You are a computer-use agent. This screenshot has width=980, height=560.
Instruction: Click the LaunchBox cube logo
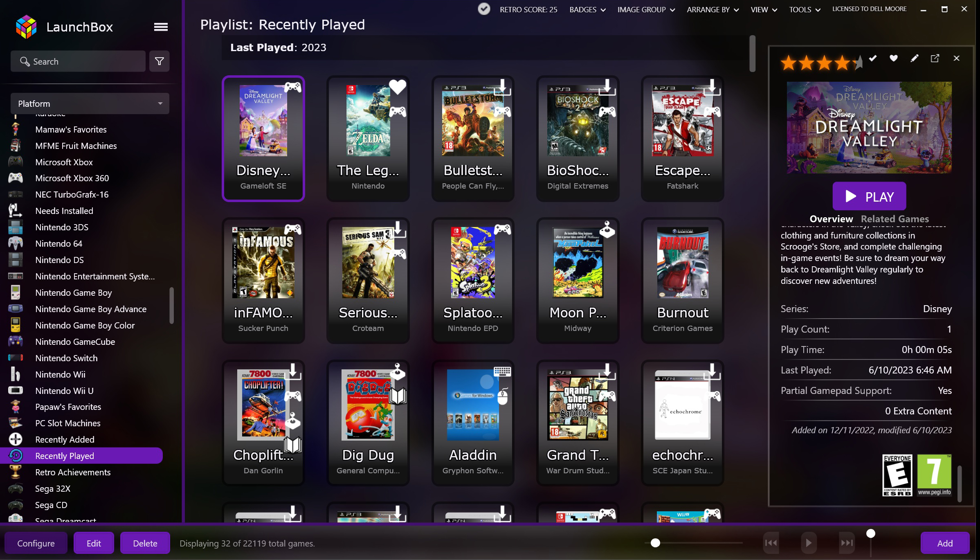26,27
